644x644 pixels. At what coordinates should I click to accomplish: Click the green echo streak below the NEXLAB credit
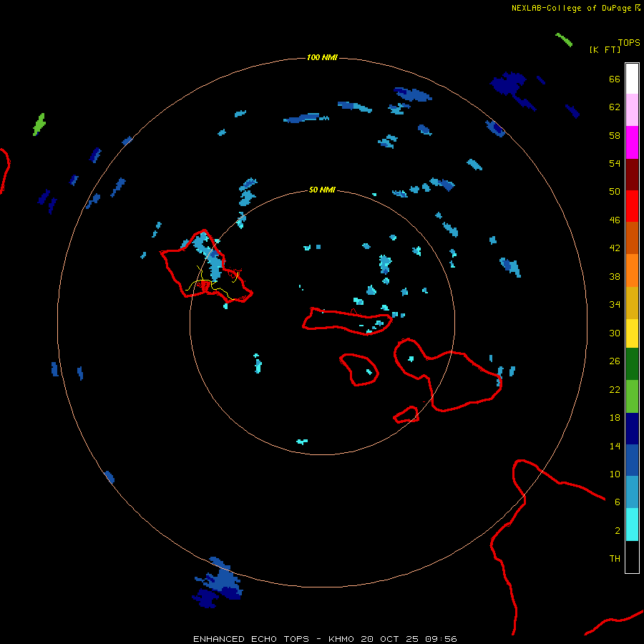coord(564,40)
